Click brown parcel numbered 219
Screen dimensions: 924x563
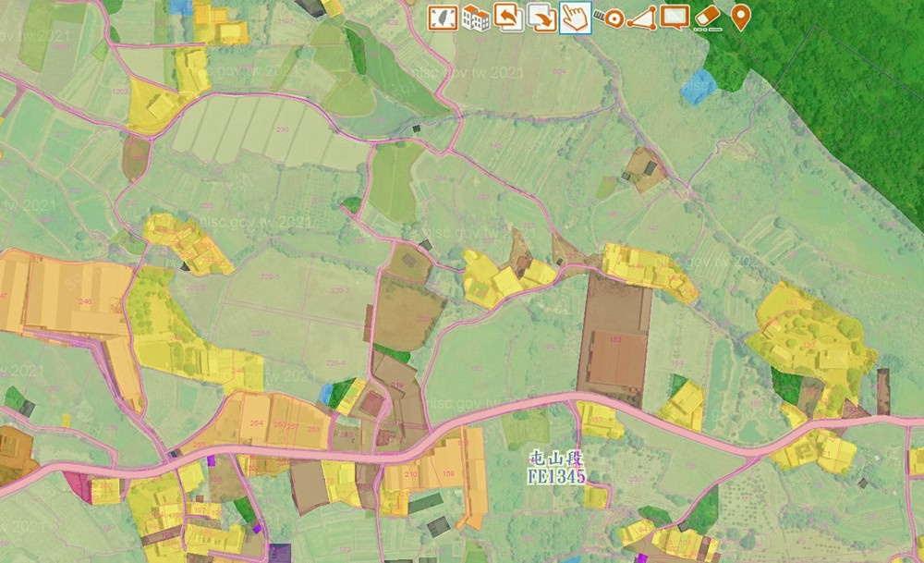tap(397, 386)
